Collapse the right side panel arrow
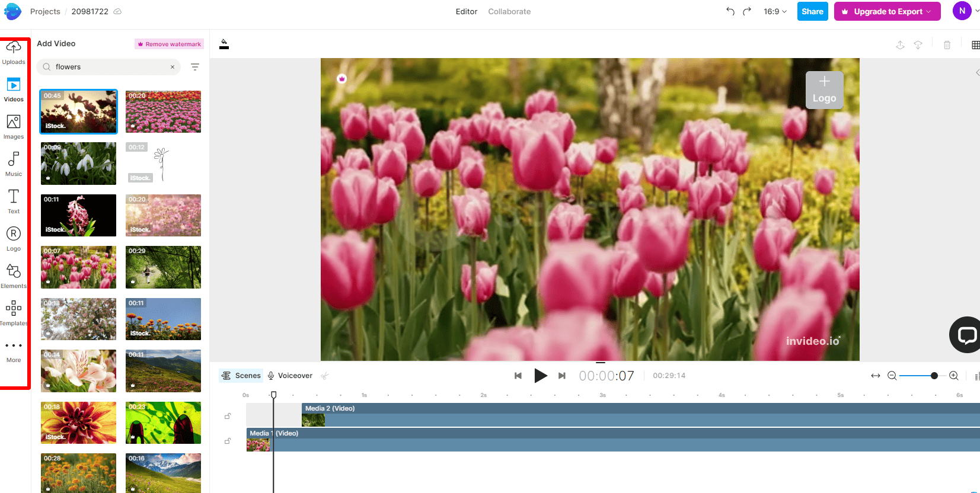Image resolution: width=980 pixels, height=493 pixels. coord(977,73)
